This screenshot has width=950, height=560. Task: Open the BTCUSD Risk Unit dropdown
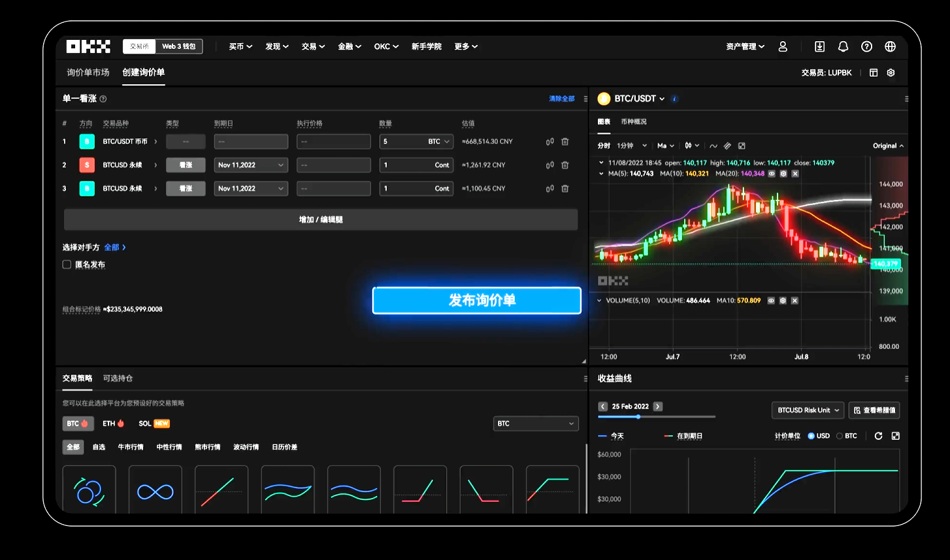tap(808, 410)
